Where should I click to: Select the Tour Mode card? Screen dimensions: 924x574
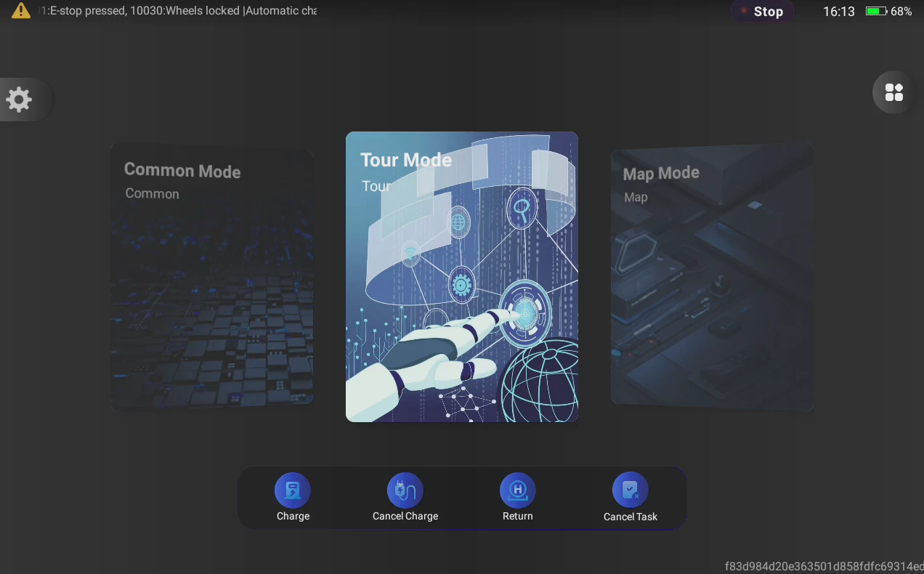[462, 277]
